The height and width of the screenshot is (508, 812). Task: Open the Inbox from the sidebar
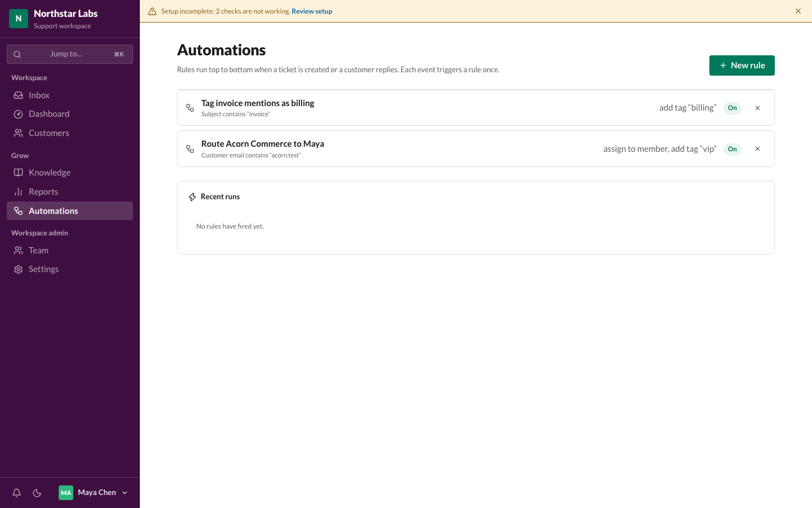(70, 95)
